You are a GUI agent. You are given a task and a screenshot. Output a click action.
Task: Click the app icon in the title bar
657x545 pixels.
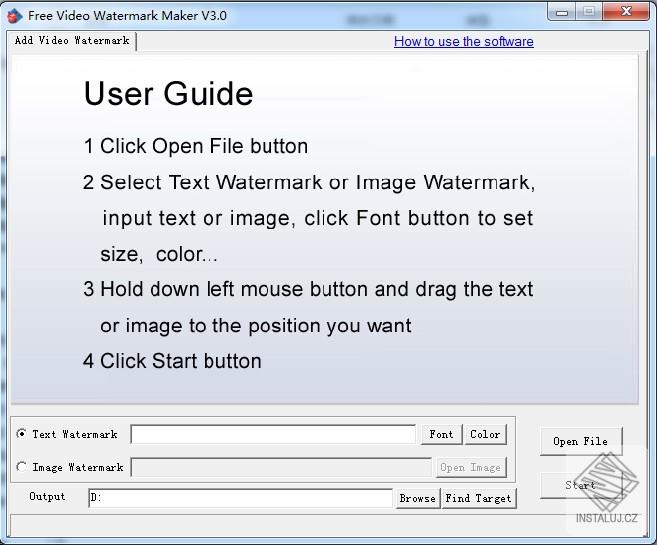[14, 16]
